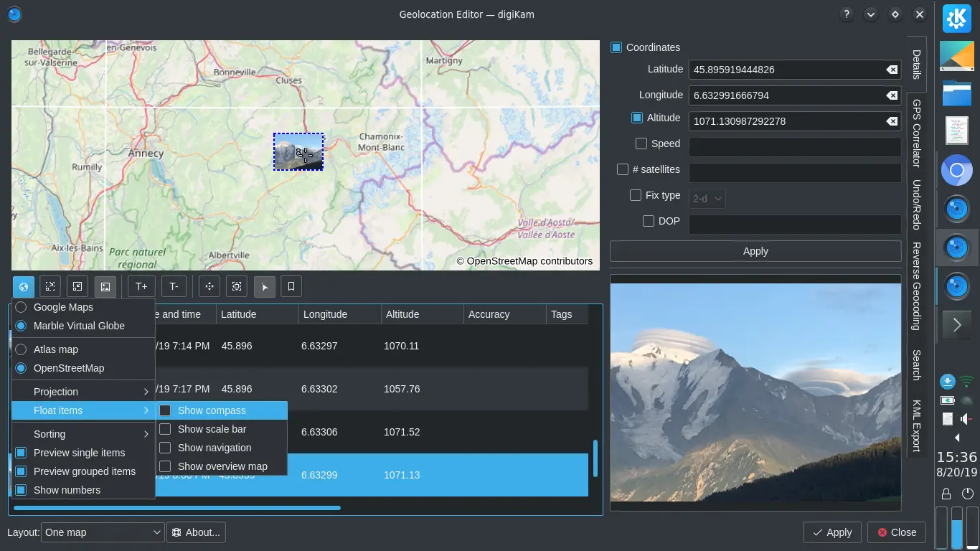
Task: Clear the Latitude field with its erase icon
Action: coord(891,70)
